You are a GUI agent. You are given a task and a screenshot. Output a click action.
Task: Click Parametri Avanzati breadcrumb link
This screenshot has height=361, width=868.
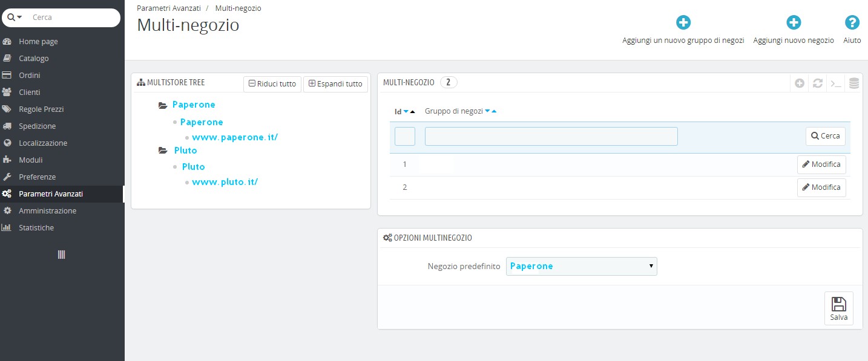pyautogui.click(x=169, y=8)
